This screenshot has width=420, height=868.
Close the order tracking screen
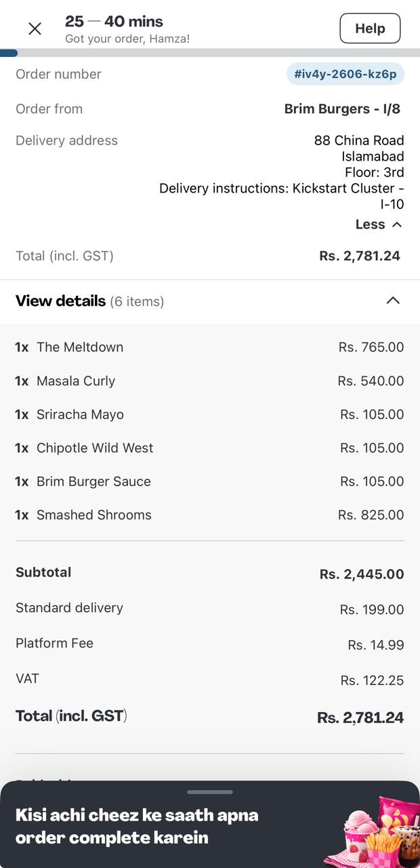[35, 28]
